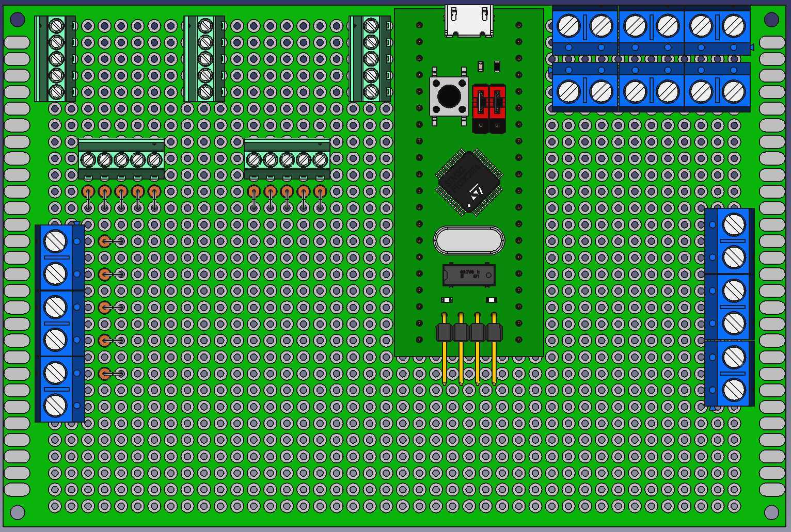Select the rightmost yellow header pin
The width and height of the screenshot is (791, 532).
(494, 348)
